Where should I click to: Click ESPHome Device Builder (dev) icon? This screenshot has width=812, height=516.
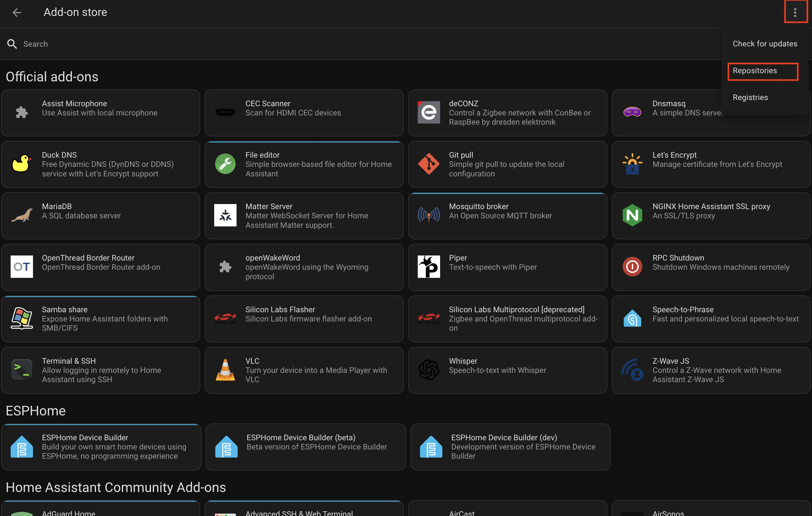pyautogui.click(x=431, y=447)
